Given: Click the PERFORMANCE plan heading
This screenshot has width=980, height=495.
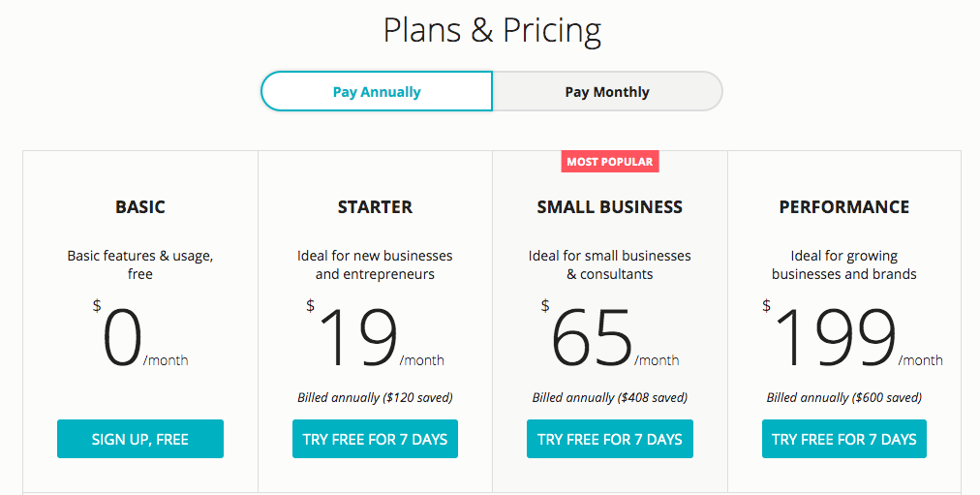Looking at the screenshot, I should [x=844, y=207].
